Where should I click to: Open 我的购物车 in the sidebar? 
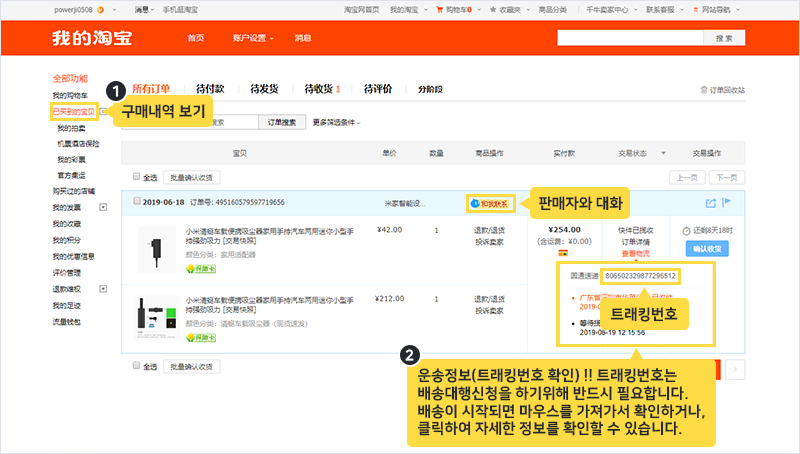point(70,95)
